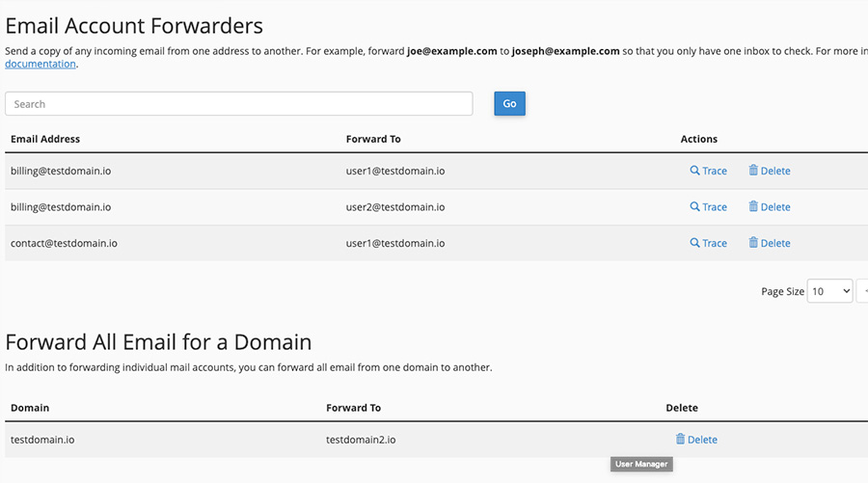Click trash icon for contact@testdomain.io forwarder

point(753,243)
